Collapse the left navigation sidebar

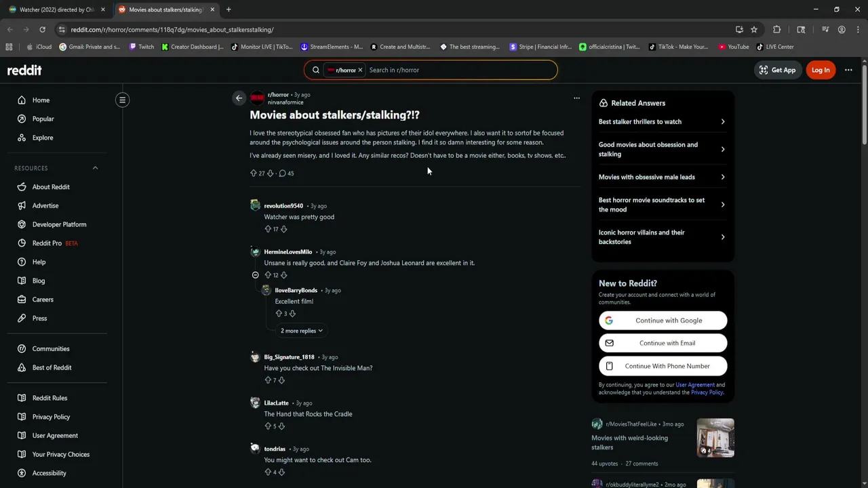(122, 100)
